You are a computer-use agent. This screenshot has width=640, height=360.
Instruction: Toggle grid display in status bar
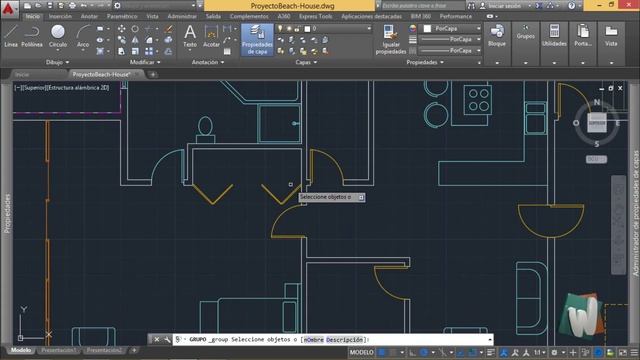pos(382,352)
